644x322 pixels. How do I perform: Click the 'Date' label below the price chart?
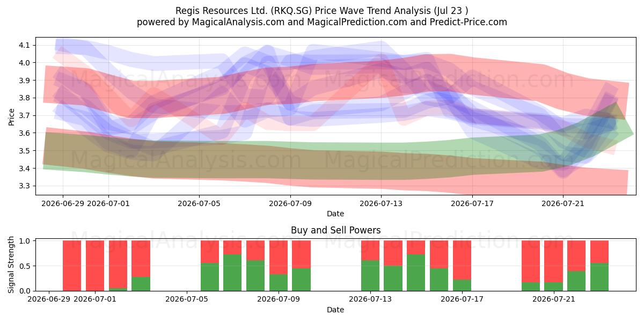pos(335,214)
